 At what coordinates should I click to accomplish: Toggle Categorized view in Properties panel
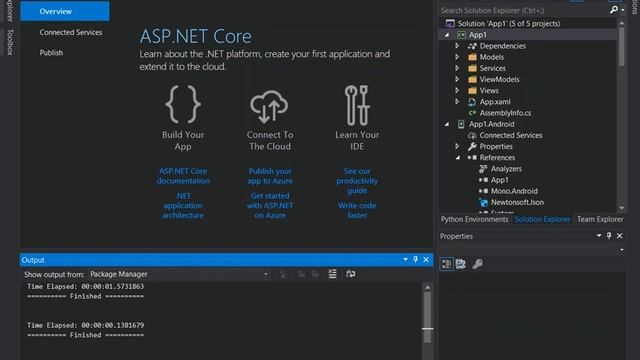[447, 264]
